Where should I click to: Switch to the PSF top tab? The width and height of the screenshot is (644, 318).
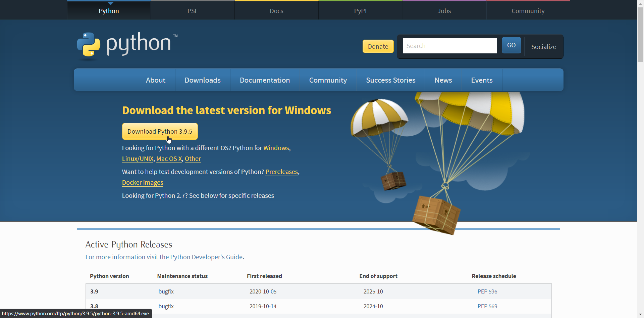pyautogui.click(x=193, y=11)
